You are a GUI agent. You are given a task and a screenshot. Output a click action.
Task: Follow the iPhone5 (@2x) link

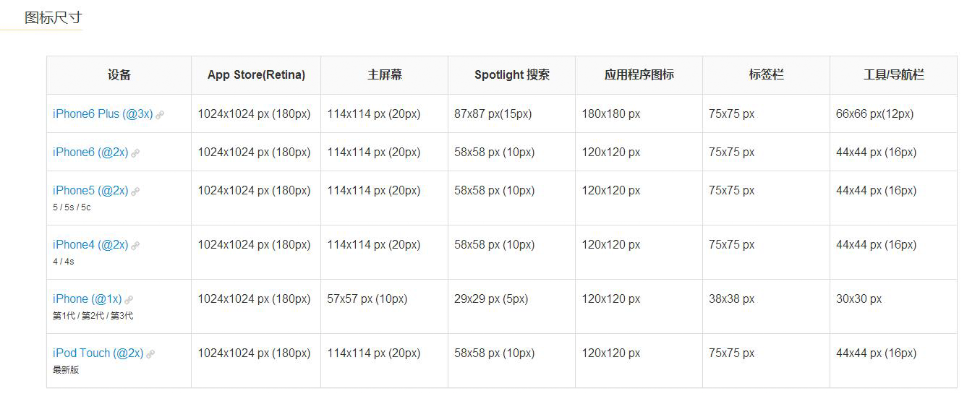(90, 191)
